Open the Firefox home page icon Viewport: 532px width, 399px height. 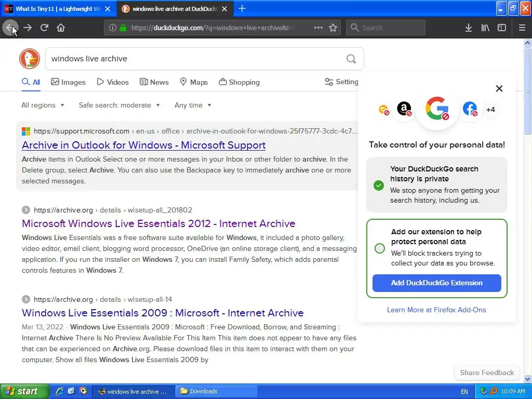click(x=61, y=28)
